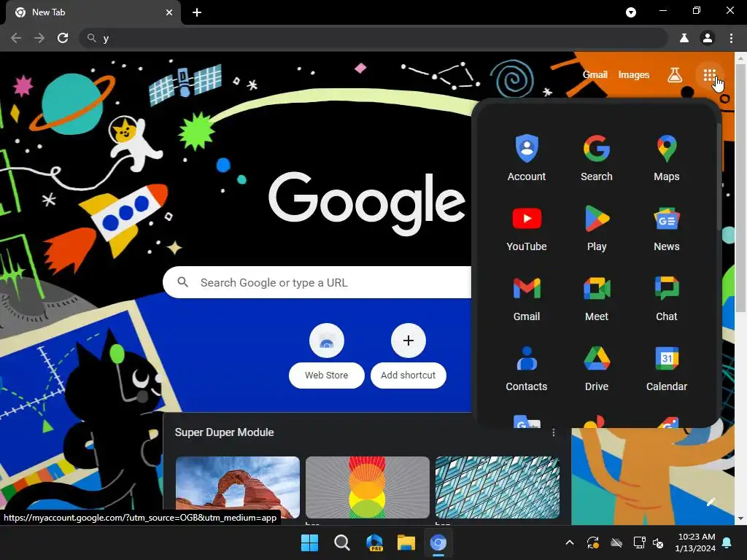Open the colorful circles thumbnail

pyautogui.click(x=368, y=487)
